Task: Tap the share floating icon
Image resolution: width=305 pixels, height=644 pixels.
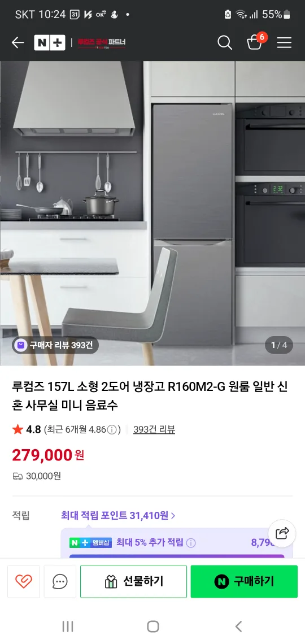Action: pos(282,533)
